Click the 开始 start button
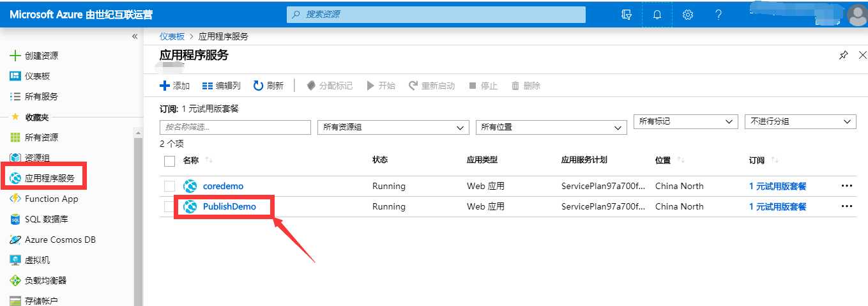Image resolution: width=868 pixels, height=306 pixels. [x=381, y=86]
